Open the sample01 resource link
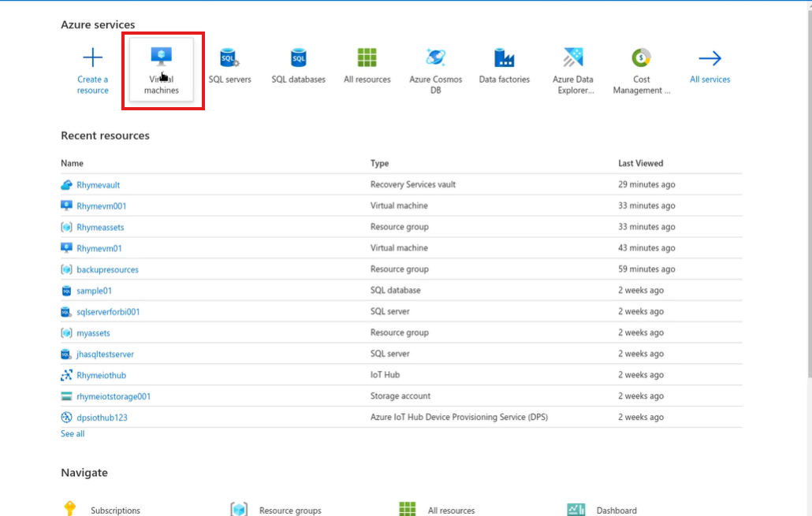 pyautogui.click(x=95, y=291)
